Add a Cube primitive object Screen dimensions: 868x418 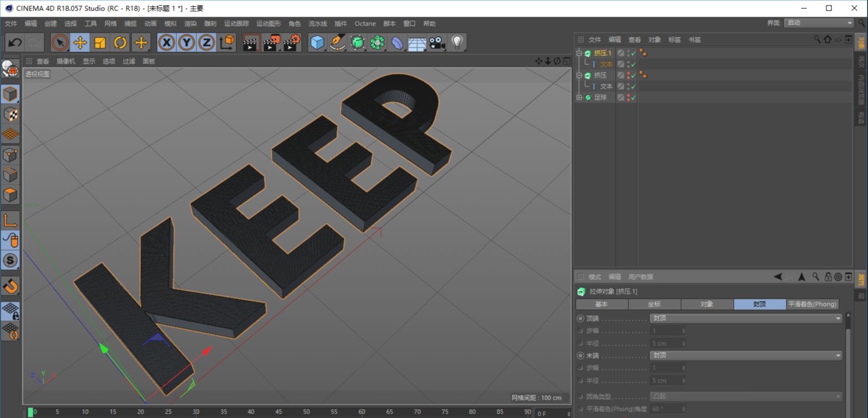317,42
